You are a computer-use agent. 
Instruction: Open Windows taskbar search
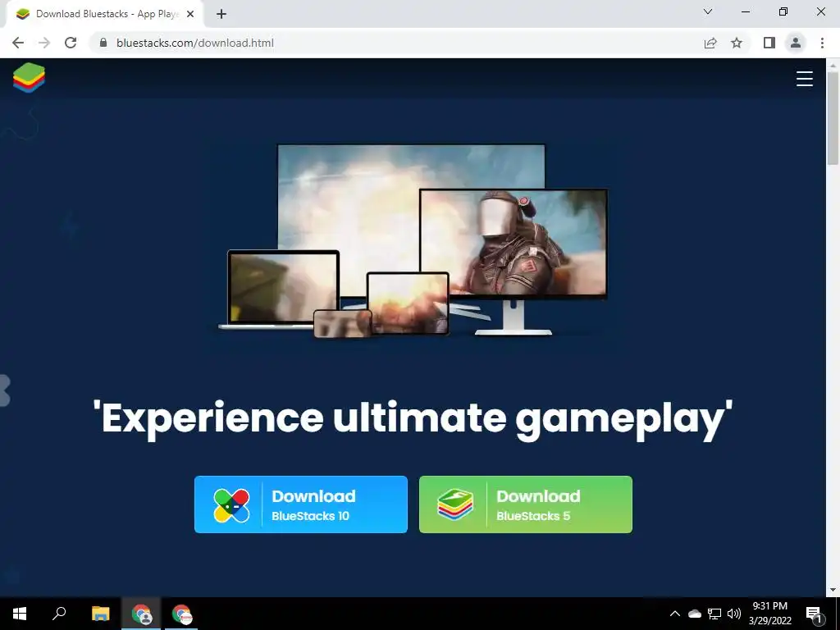pos(59,614)
